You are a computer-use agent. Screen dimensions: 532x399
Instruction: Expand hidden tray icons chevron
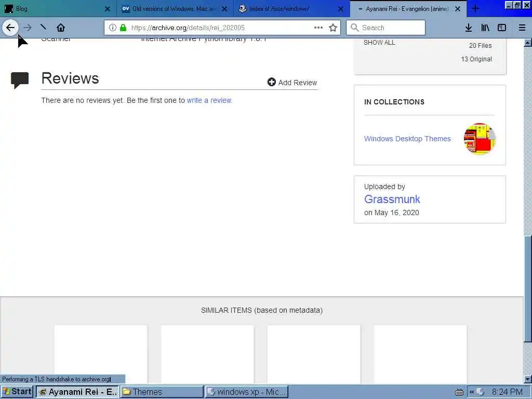pyautogui.click(x=472, y=392)
